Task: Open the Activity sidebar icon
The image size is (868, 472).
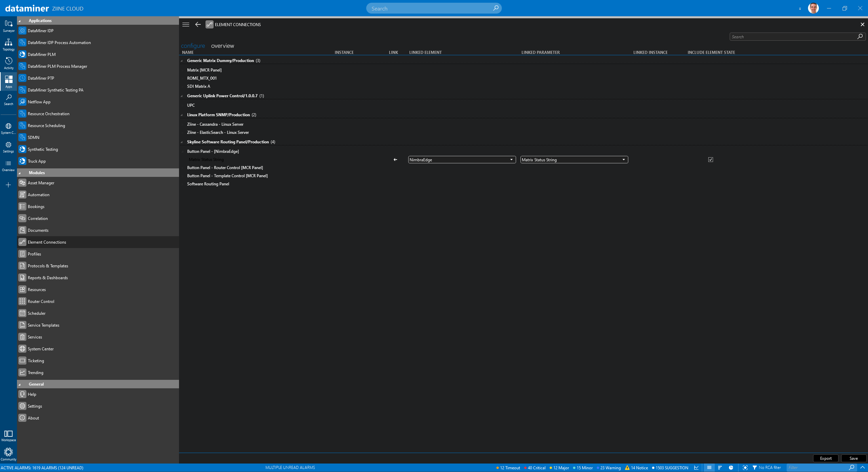Action: (8, 63)
